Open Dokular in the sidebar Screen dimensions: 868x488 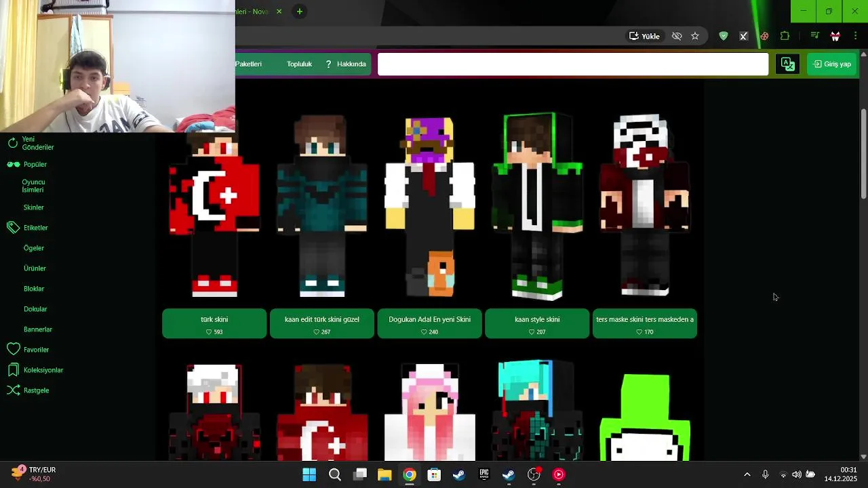[35, 309]
